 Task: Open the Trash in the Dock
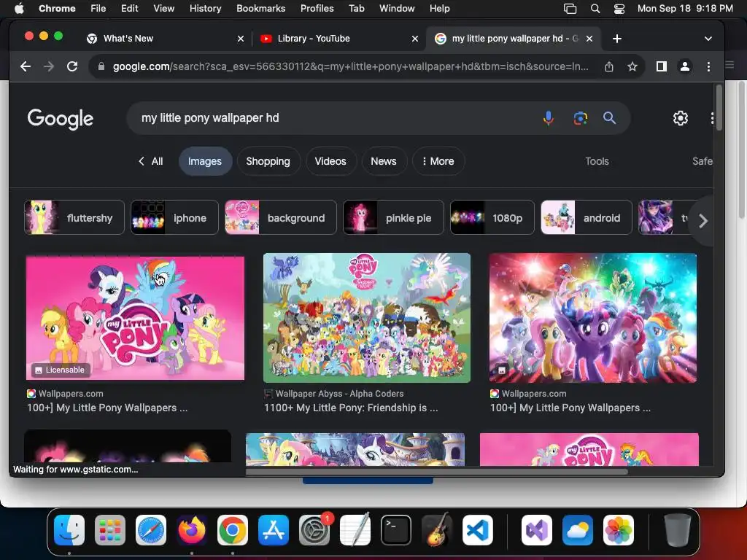pos(678,530)
